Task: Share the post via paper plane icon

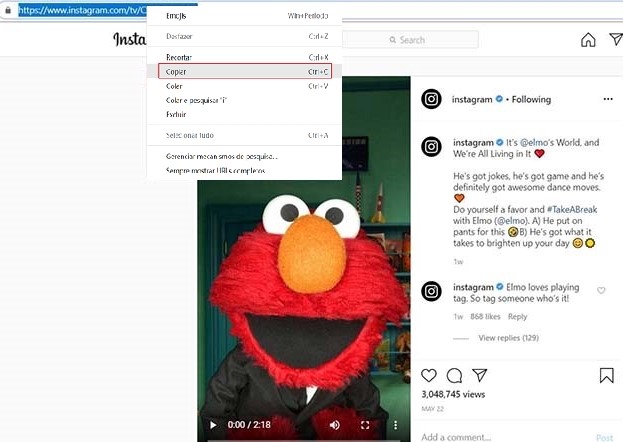Action: (x=480, y=375)
